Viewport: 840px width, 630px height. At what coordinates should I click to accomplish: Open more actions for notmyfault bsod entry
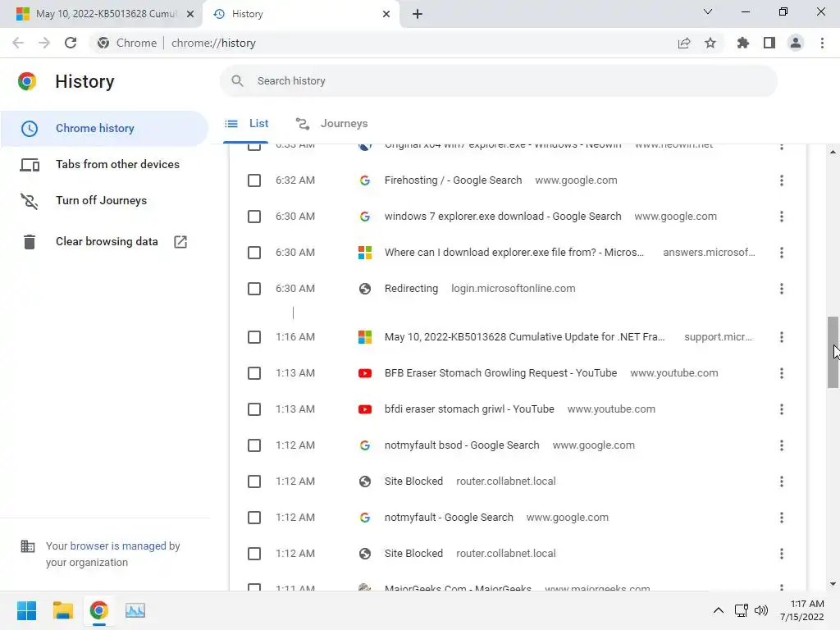tap(782, 445)
